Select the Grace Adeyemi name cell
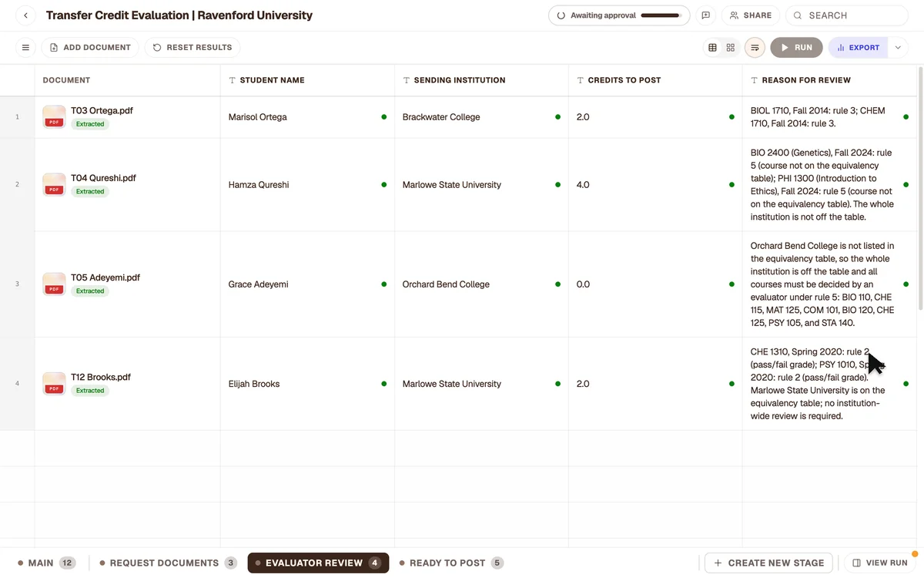Viewport: 924px width, 578px height. pyautogui.click(x=307, y=284)
